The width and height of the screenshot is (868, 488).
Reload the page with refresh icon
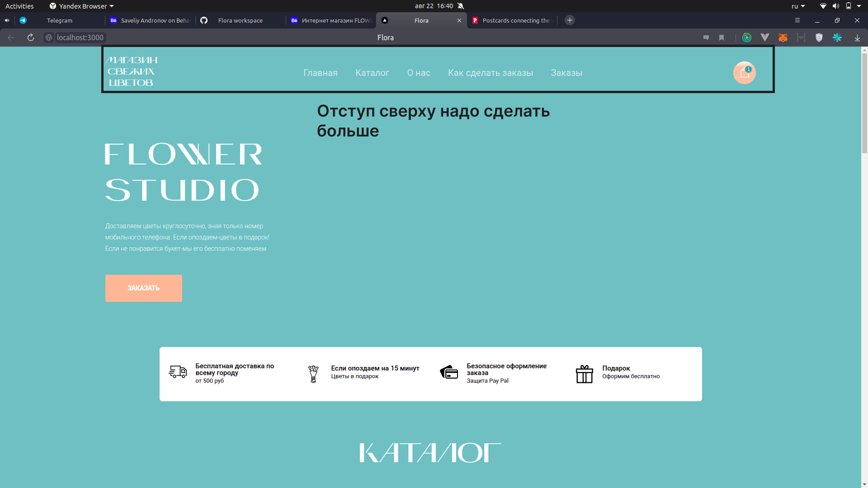(x=31, y=37)
